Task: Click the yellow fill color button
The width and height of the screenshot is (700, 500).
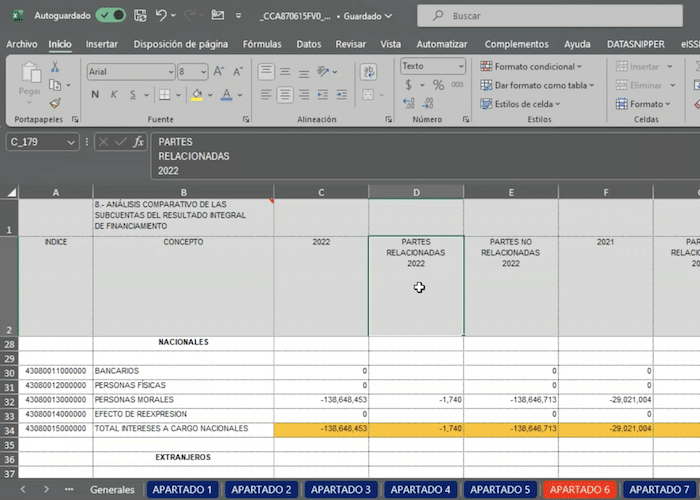Action: [197, 95]
